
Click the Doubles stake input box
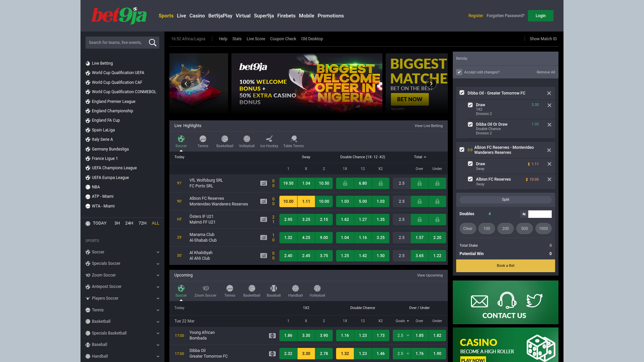(x=540, y=214)
